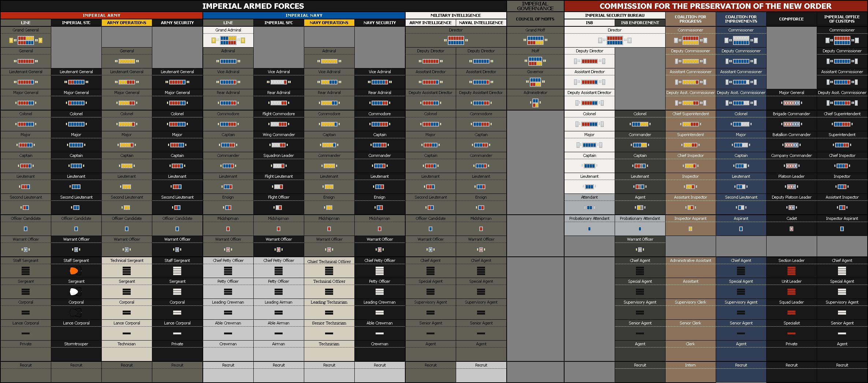Click the COMMISSION FOR THE PRESERVATION header
Image resolution: width=868 pixels, height=383 pixels.
pos(716,6)
